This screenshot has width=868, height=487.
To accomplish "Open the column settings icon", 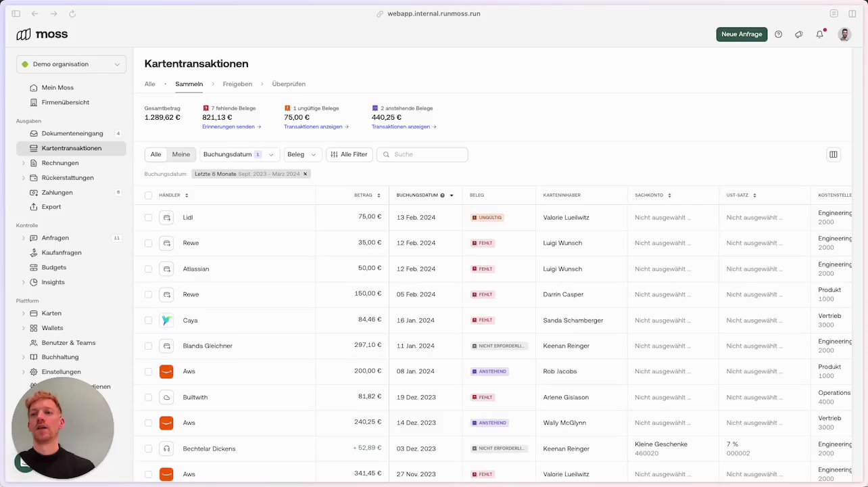I will (834, 154).
